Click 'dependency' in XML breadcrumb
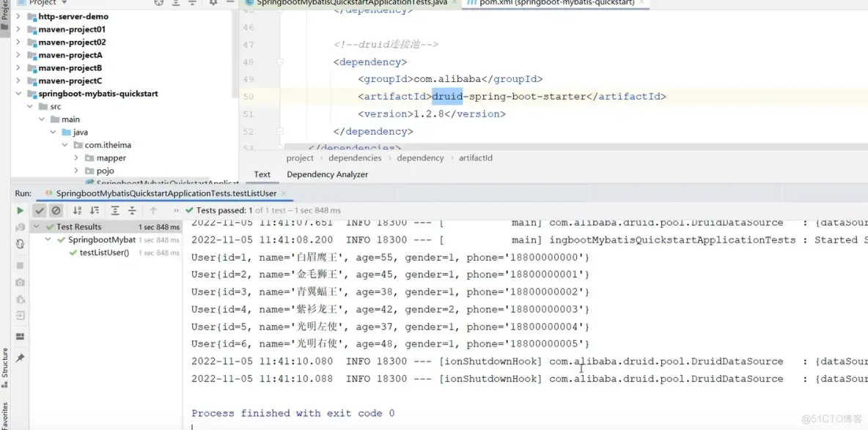868x430 pixels. coord(420,157)
